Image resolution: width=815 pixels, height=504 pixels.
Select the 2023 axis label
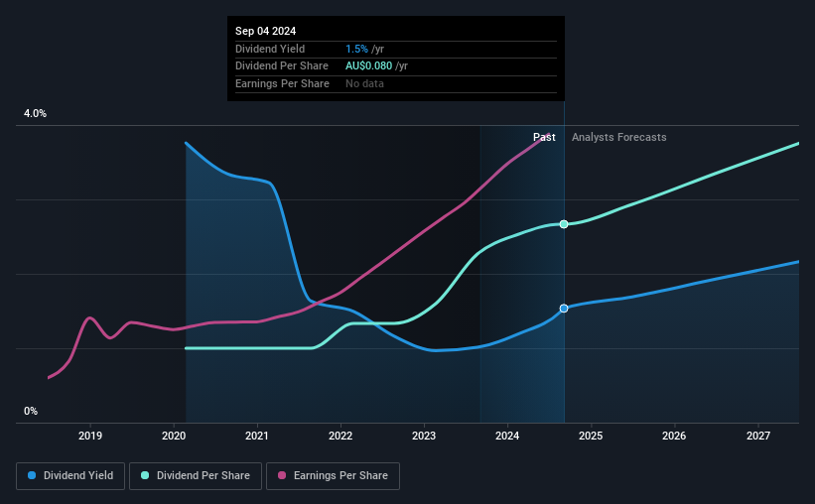[424, 436]
